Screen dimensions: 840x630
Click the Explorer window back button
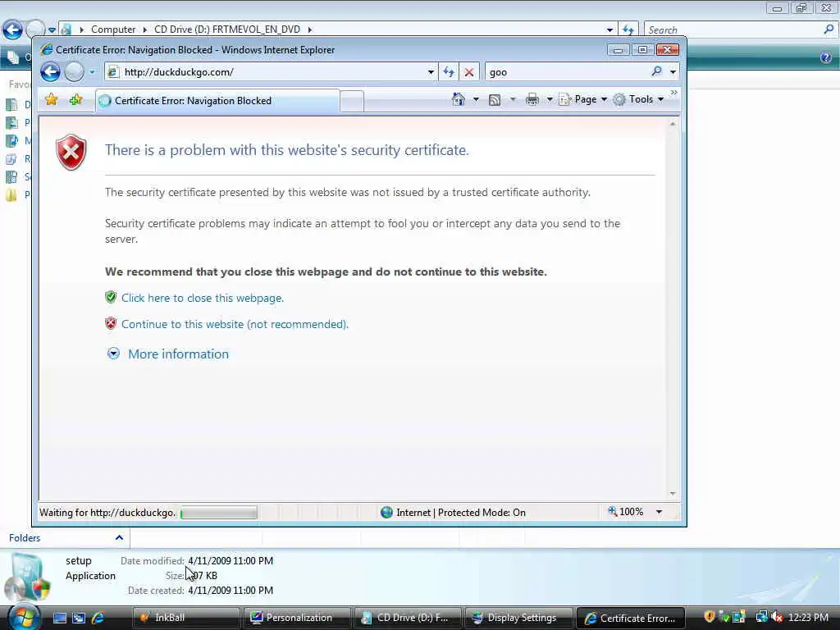pyautogui.click(x=12, y=30)
